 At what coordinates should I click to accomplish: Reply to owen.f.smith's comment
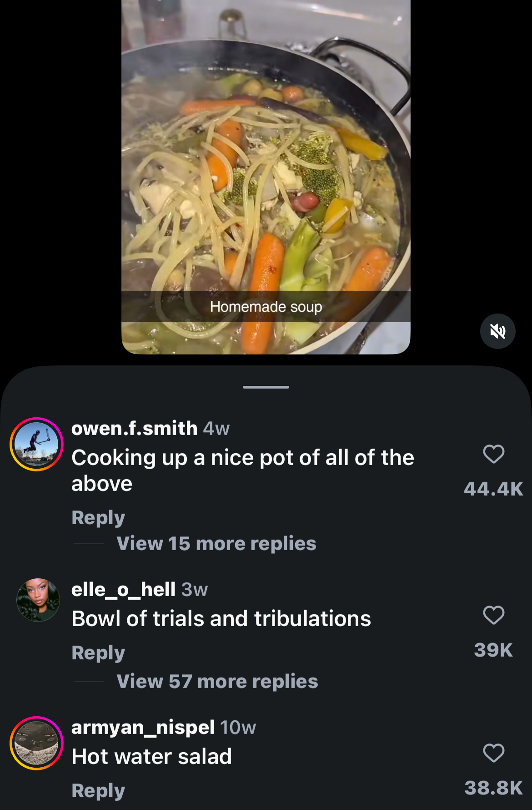click(98, 517)
